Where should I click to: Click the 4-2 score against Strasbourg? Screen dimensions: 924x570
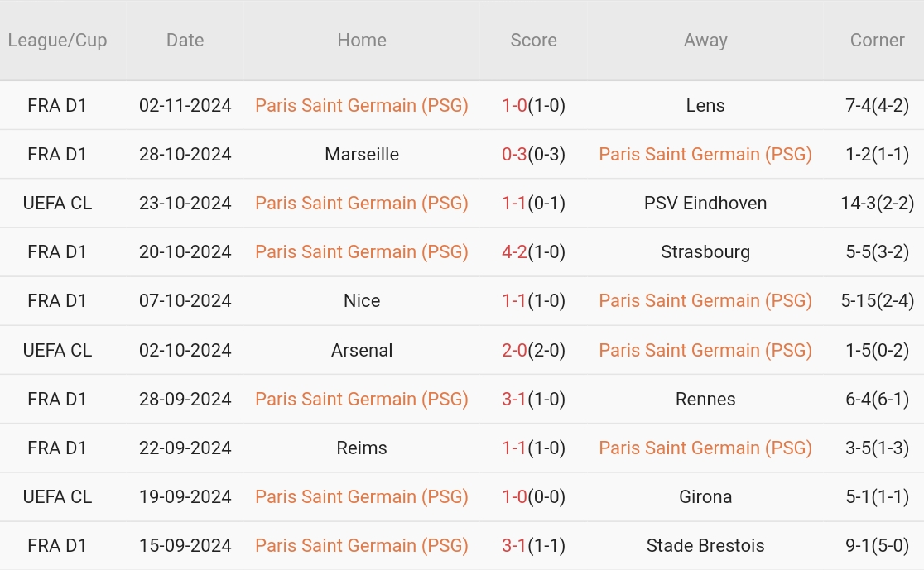tap(515, 251)
